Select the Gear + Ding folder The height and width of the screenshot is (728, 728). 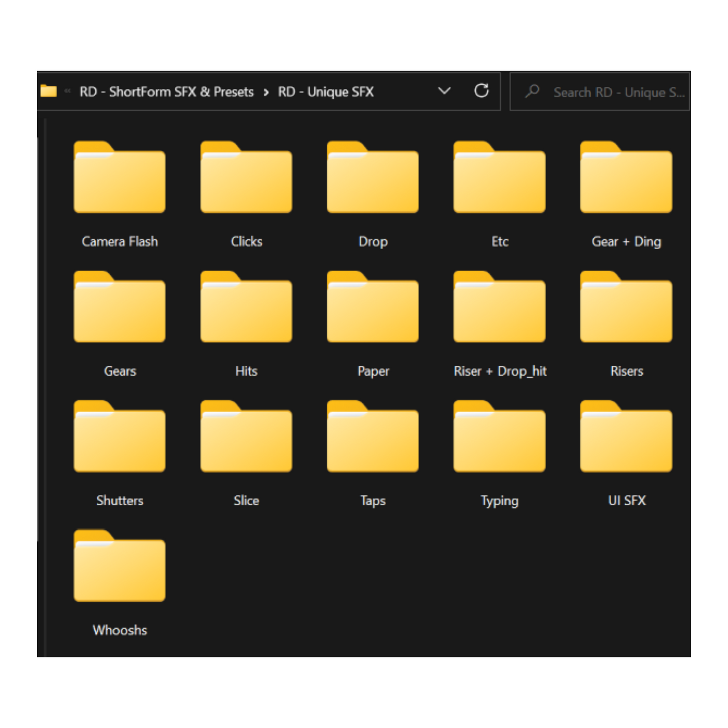point(626,178)
